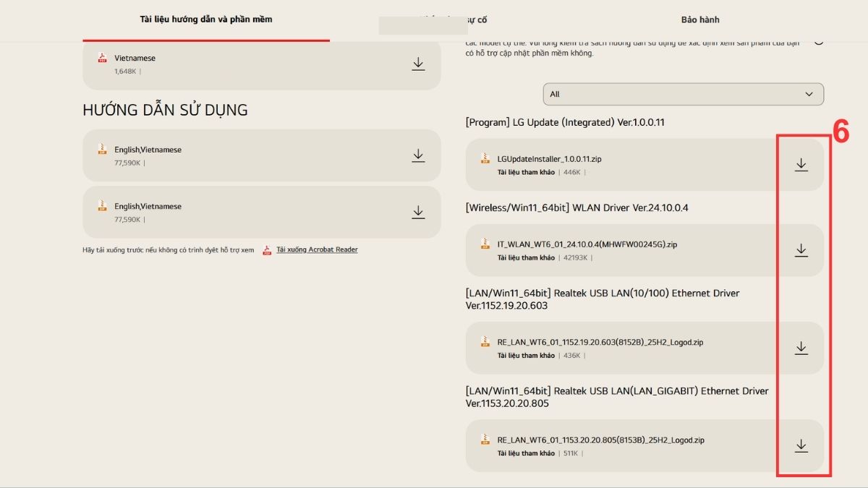Open the All filter dropdown
The height and width of the screenshot is (488, 868).
[x=684, y=94]
